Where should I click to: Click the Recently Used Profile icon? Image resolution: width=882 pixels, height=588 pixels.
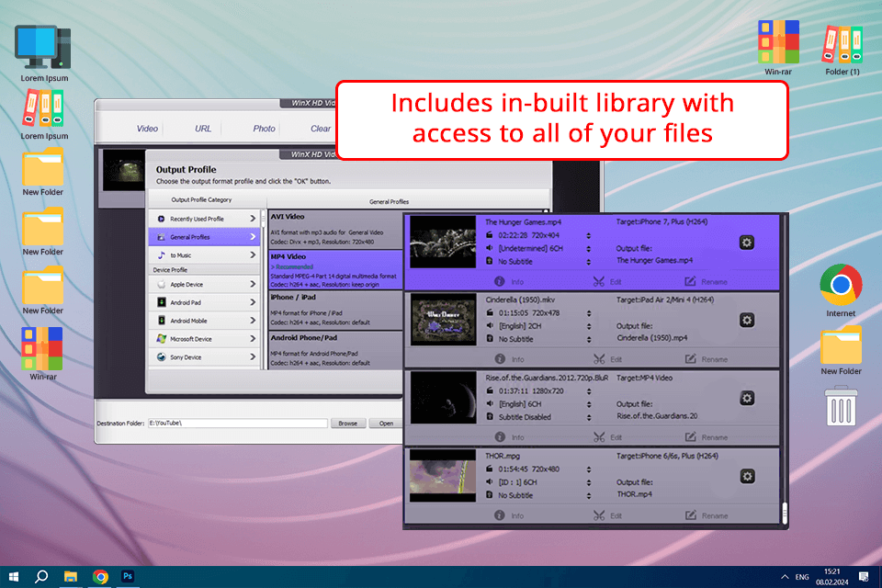point(161,219)
